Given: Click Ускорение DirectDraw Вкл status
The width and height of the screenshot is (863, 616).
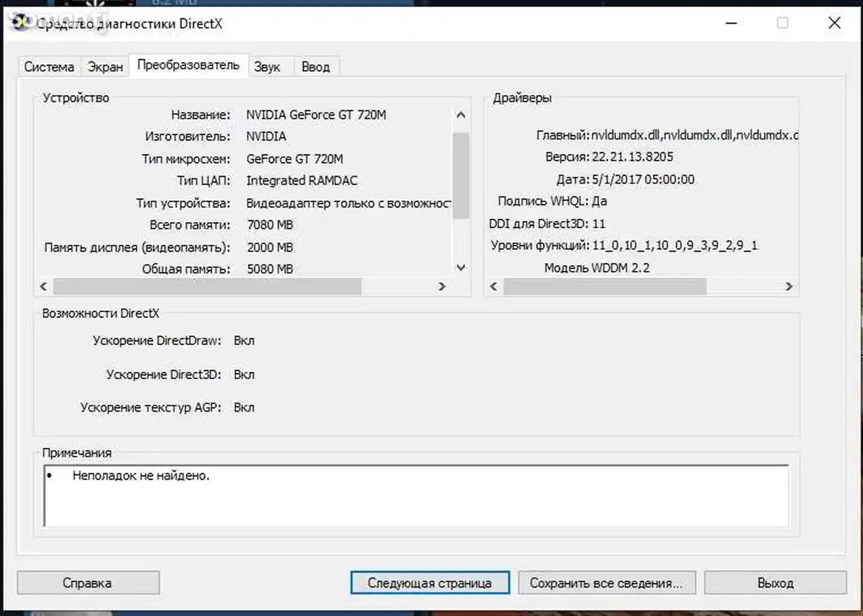Looking at the screenshot, I should click(x=244, y=341).
